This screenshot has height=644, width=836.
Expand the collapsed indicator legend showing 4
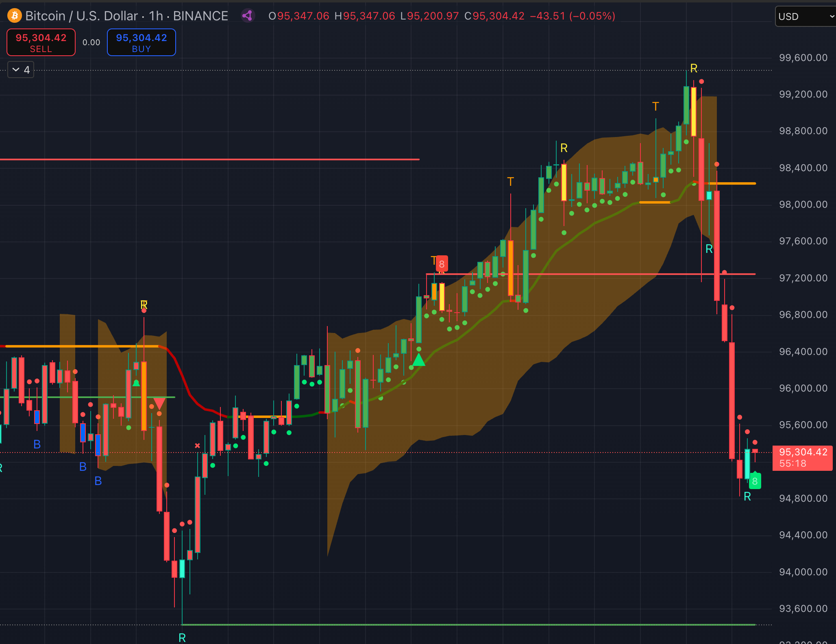click(21, 70)
